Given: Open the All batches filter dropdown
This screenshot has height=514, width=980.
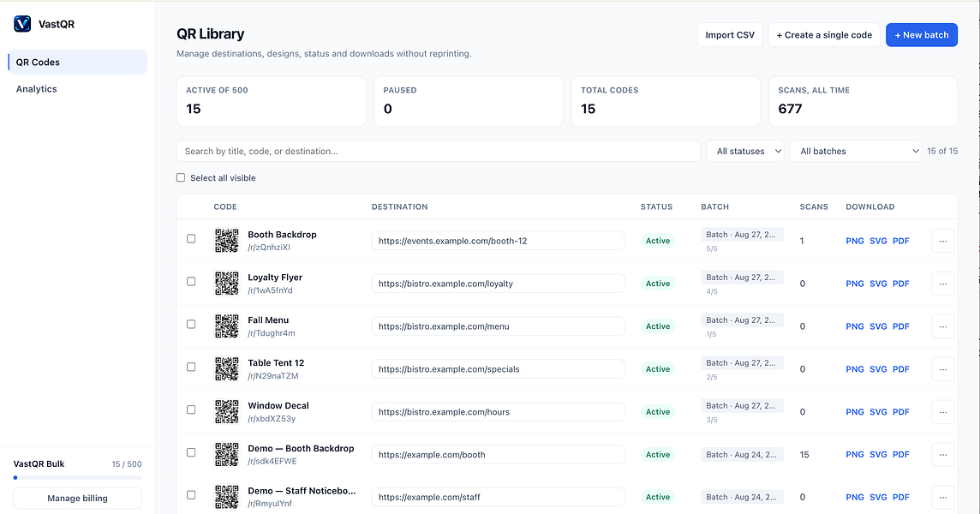Looking at the screenshot, I should tap(856, 152).
